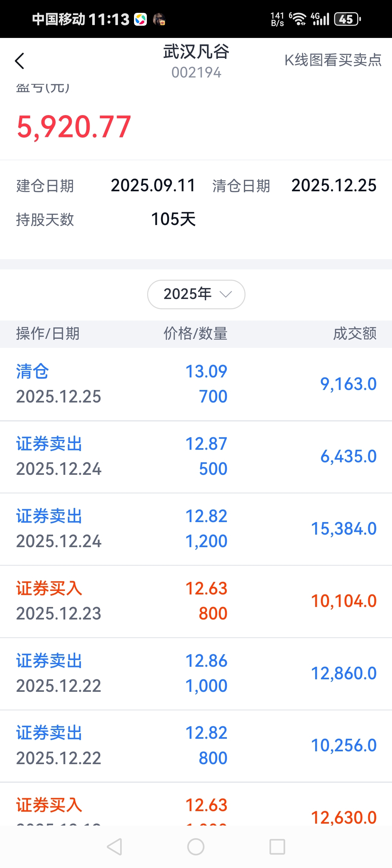392x868 pixels.
Task: Click the chevron beside 2025年
Action: [x=225, y=294]
